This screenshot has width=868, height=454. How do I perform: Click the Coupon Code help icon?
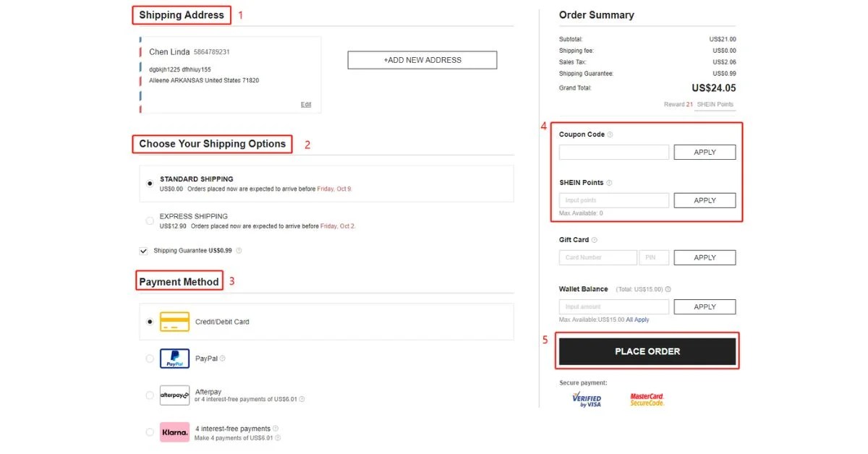[610, 134]
